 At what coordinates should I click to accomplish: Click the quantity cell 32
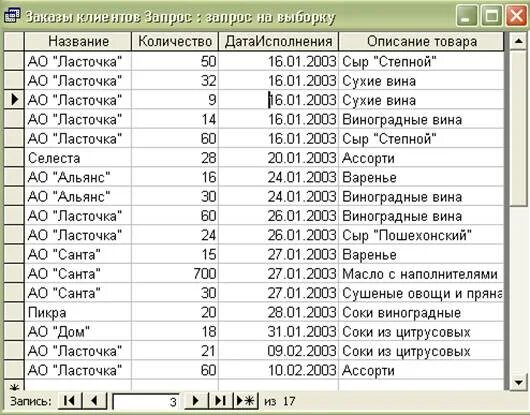point(175,80)
